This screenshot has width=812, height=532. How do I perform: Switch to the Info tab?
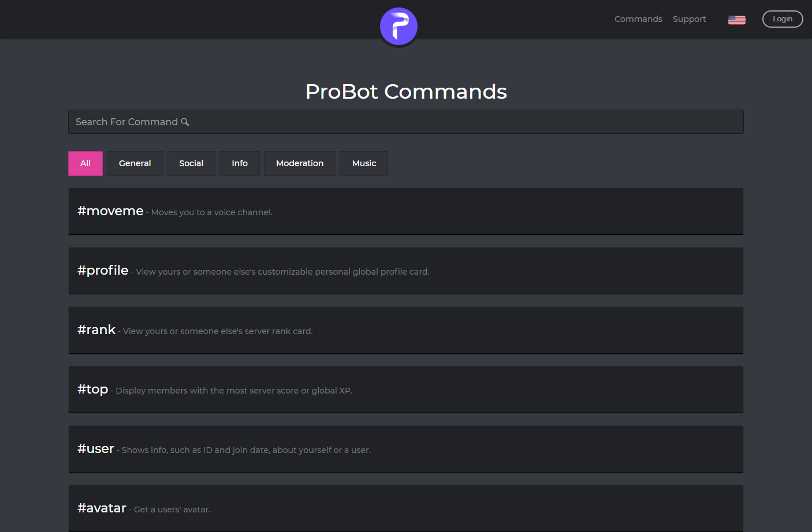(240, 163)
